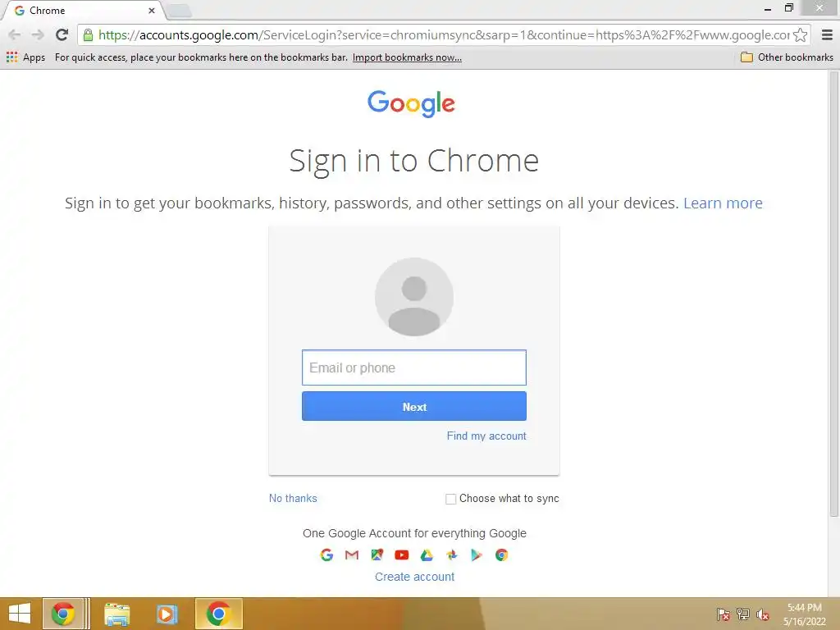The image size is (840, 630).
Task: Click the No thanks link
Action: 293,498
